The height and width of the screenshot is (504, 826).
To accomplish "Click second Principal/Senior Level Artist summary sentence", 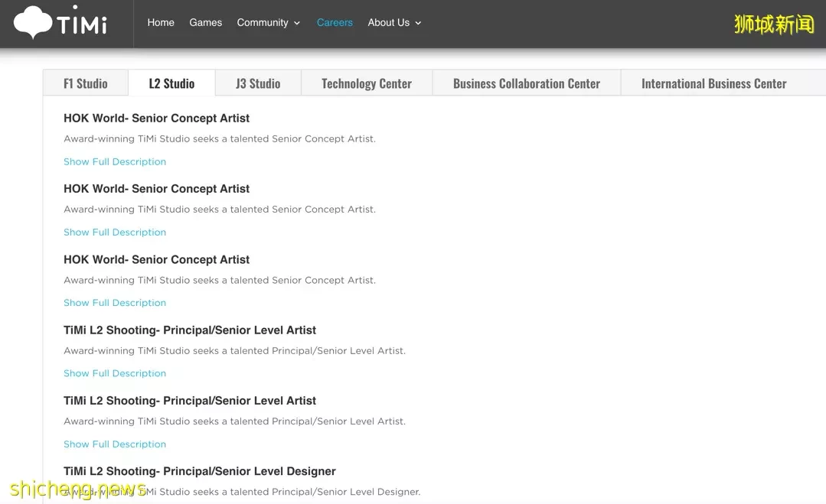I will [234, 421].
